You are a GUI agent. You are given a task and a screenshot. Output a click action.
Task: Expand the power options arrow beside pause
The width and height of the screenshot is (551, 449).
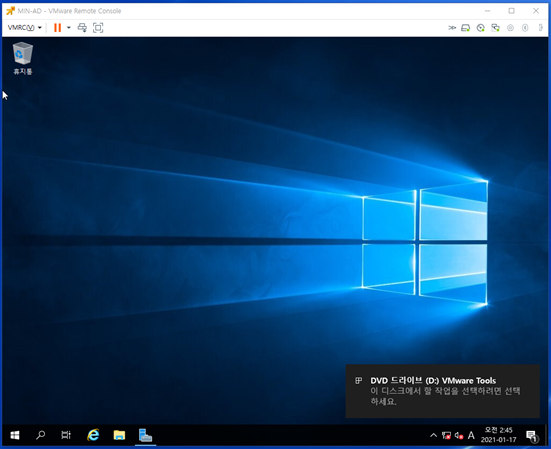(69, 28)
